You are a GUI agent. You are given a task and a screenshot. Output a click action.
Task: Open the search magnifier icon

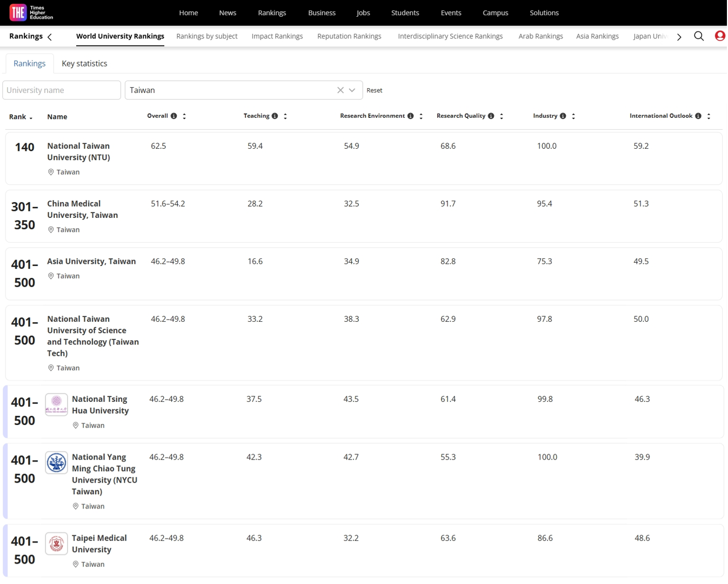pos(699,36)
